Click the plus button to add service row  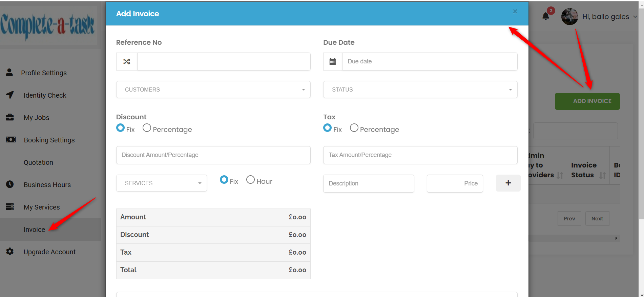pyautogui.click(x=508, y=183)
